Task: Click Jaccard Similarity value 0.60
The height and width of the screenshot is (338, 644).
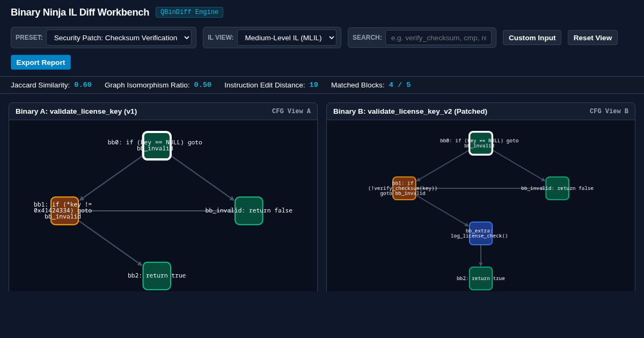Action: click(x=83, y=85)
